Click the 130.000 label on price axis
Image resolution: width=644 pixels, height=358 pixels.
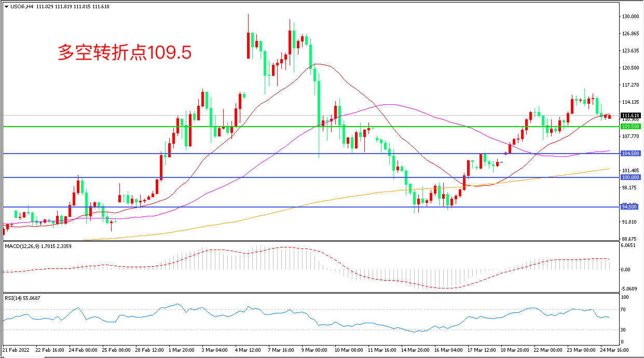point(630,17)
